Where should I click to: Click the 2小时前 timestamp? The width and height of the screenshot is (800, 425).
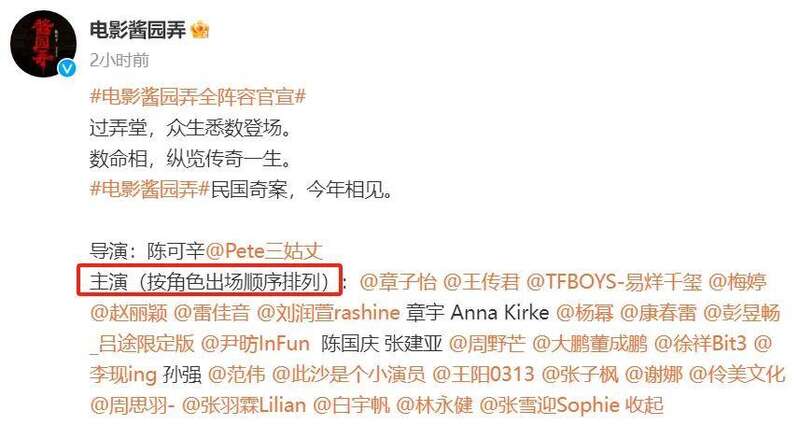pos(119,60)
